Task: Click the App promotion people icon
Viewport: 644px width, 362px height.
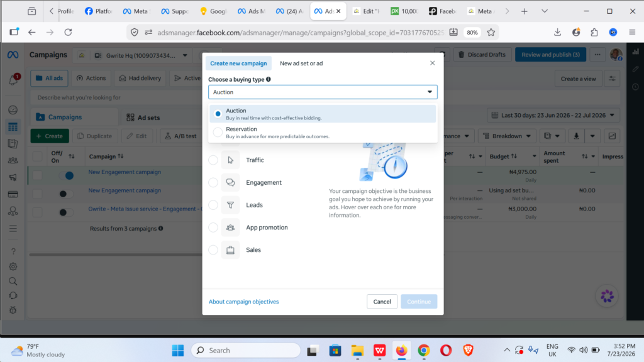Action: (x=230, y=228)
